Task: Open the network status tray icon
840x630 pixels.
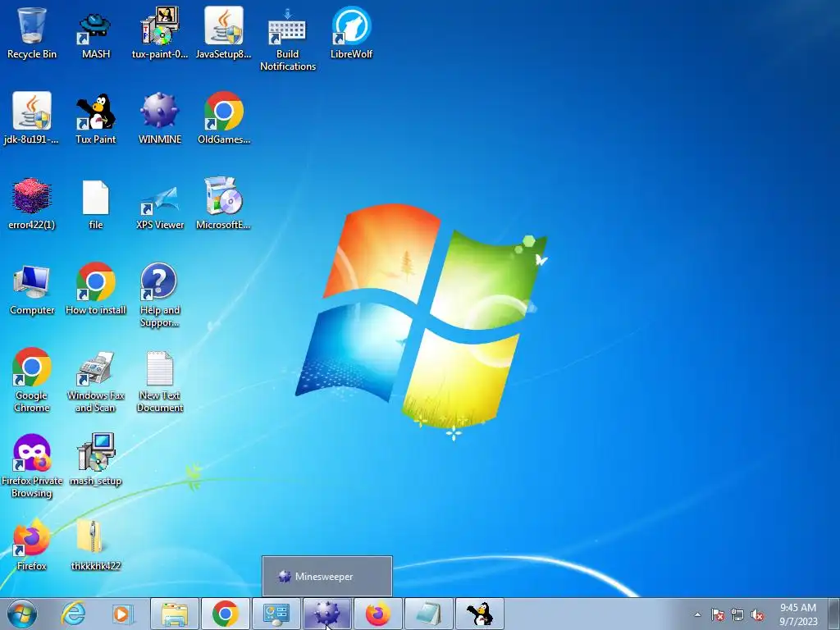Action: [737, 614]
